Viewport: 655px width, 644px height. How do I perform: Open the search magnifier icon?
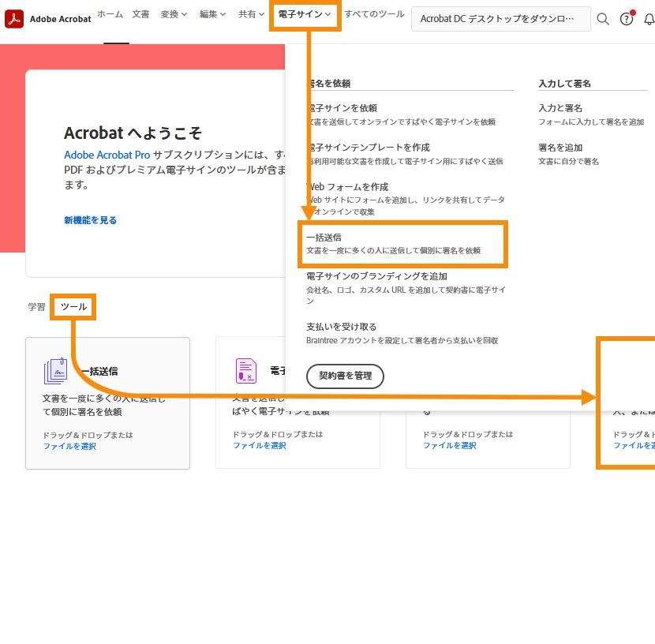(602, 19)
